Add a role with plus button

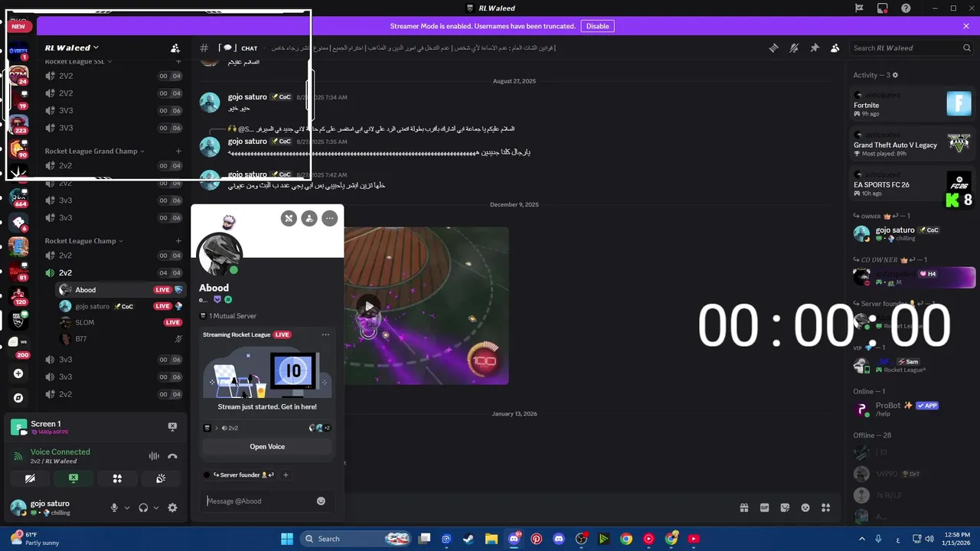[x=286, y=475]
